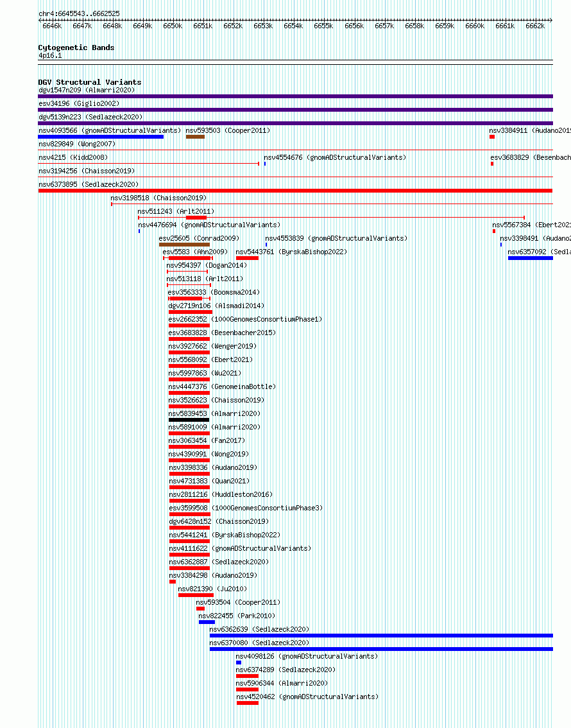This screenshot has width=571, height=728.
Task: Select nsv593503 (Cooper2011) label
Action: tap(228, 130)
